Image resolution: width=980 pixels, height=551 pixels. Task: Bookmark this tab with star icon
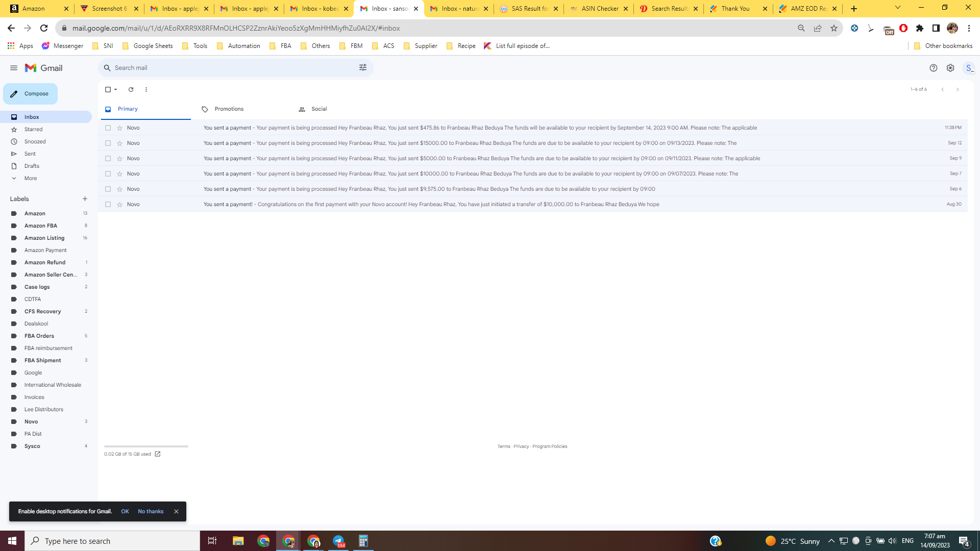pos(834,28)
